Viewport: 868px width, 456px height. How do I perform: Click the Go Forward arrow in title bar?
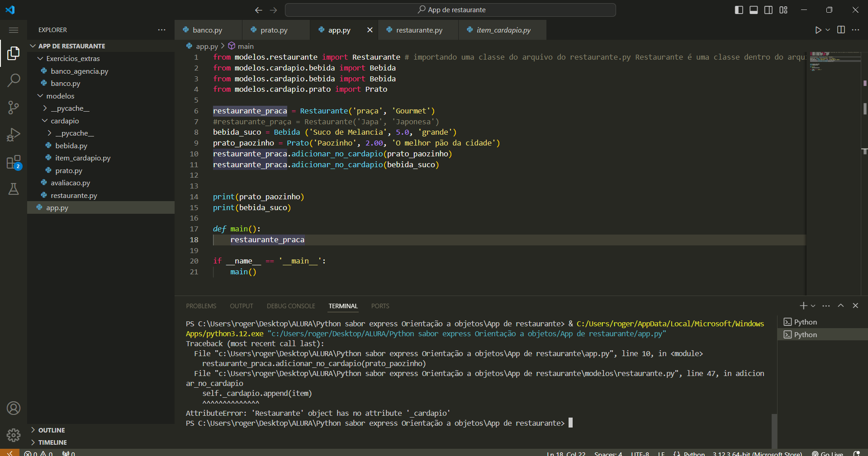[274, 10]
